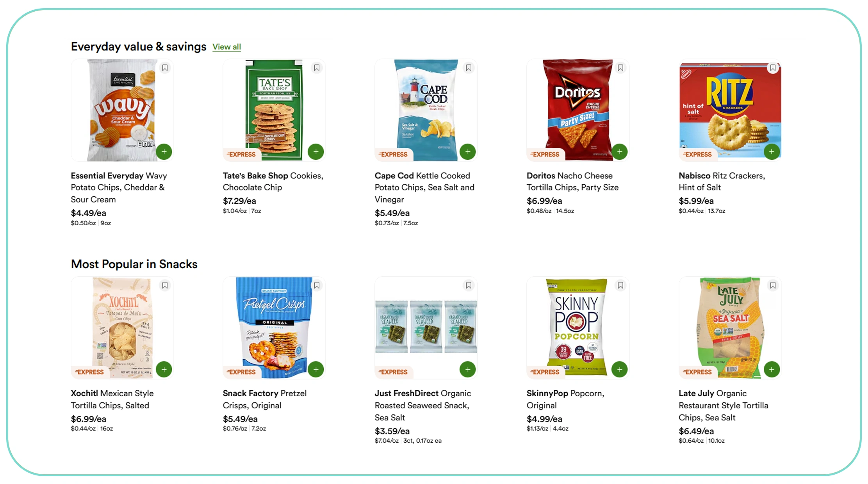
Task: Add Xochitl Tortilla Chips to cart
Action: pyautogui.click(x=164, y=369)
